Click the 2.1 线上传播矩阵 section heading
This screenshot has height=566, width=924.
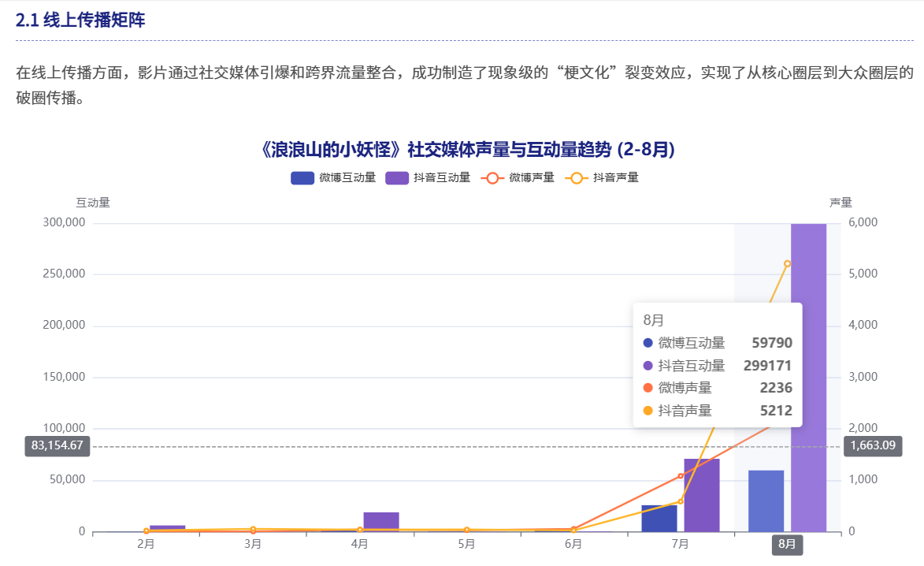point(80,20)
